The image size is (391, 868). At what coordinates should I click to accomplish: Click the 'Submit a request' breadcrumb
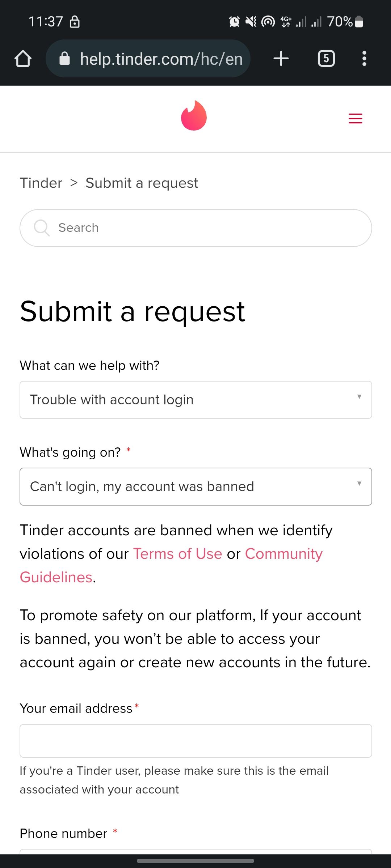point(141,183)
